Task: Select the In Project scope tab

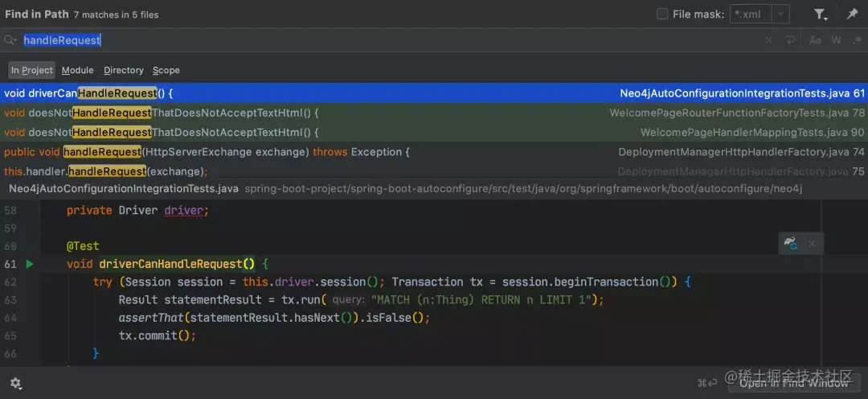Action: 31,70
